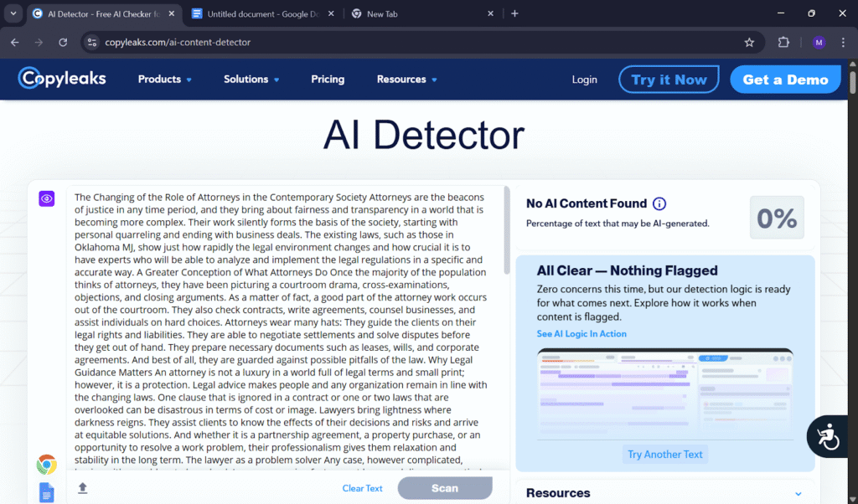This screenshot has height=504, width=858.
Task: Expand the Resources section chevron
Action: tap(798, 494)
